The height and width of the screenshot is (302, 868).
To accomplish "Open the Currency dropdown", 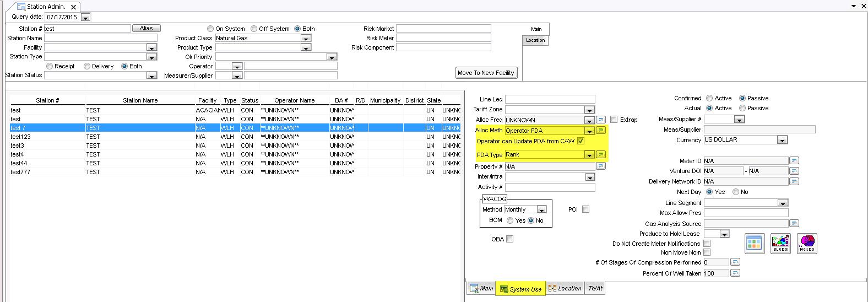I will [x=782, y=141].
